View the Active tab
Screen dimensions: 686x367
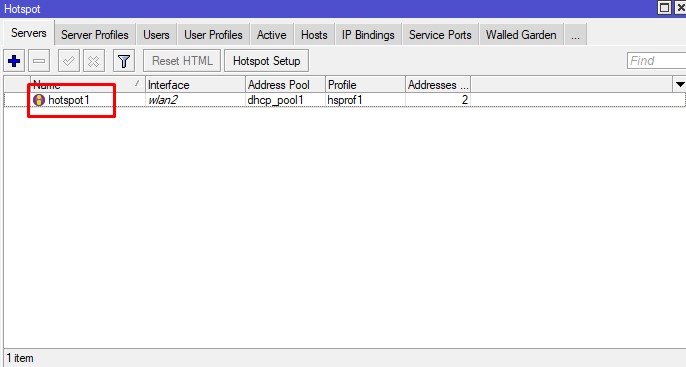point(271,35)
